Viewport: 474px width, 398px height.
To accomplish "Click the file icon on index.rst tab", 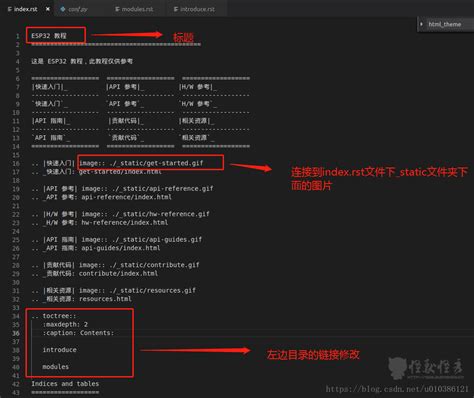I will tap(9, 9).
